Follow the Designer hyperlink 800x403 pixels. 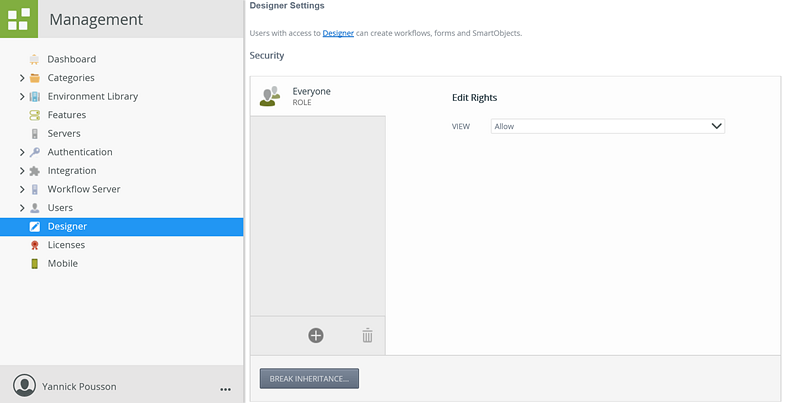click(x=338, y=34)
